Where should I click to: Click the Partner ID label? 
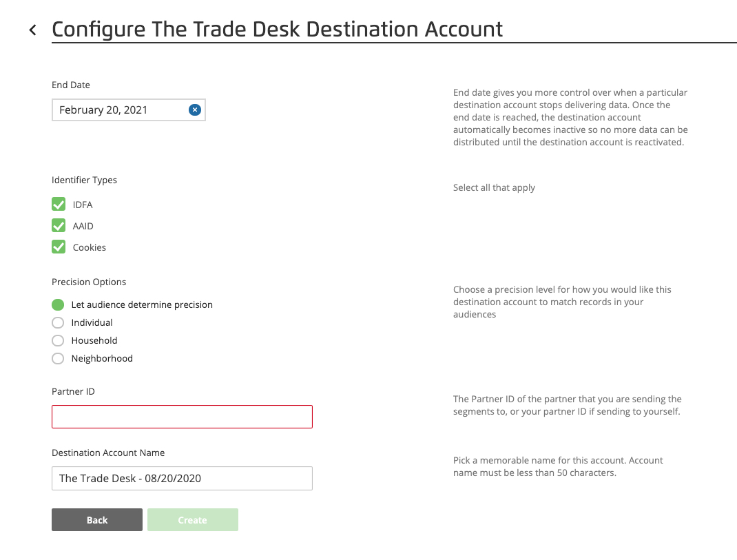[73, 391]
